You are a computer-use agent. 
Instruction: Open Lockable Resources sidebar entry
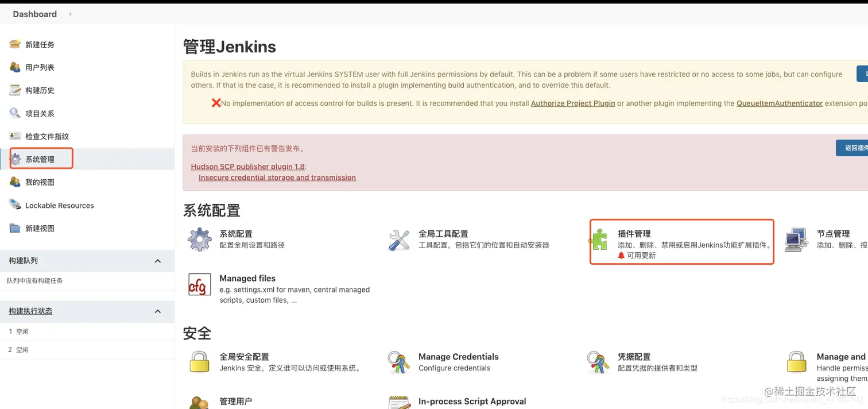(x=60, y=205)
